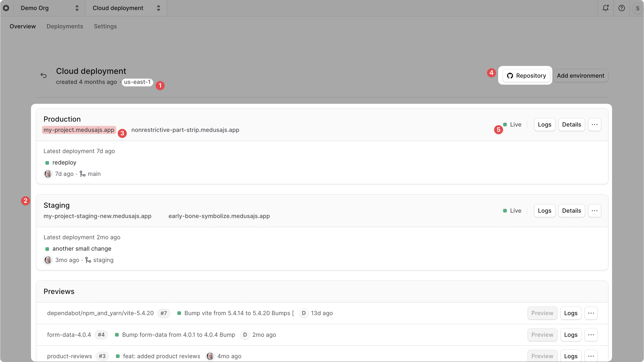Open the Settings tab
The image size is (644, 362).
105,26
